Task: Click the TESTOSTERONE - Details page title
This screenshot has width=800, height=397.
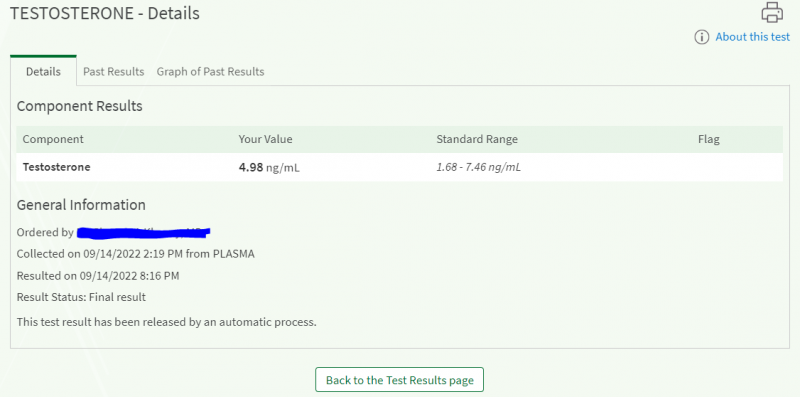Action: coord(105,13)
